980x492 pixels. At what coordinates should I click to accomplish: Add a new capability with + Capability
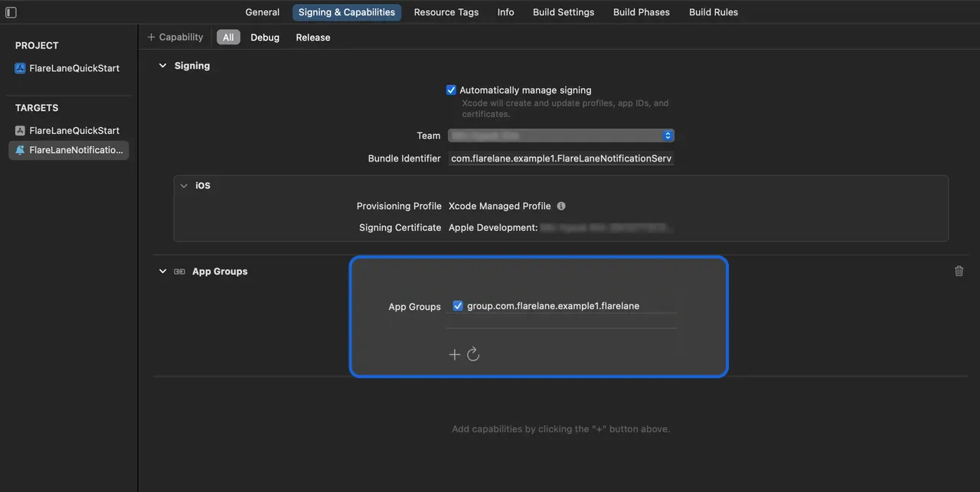[175, 37]
